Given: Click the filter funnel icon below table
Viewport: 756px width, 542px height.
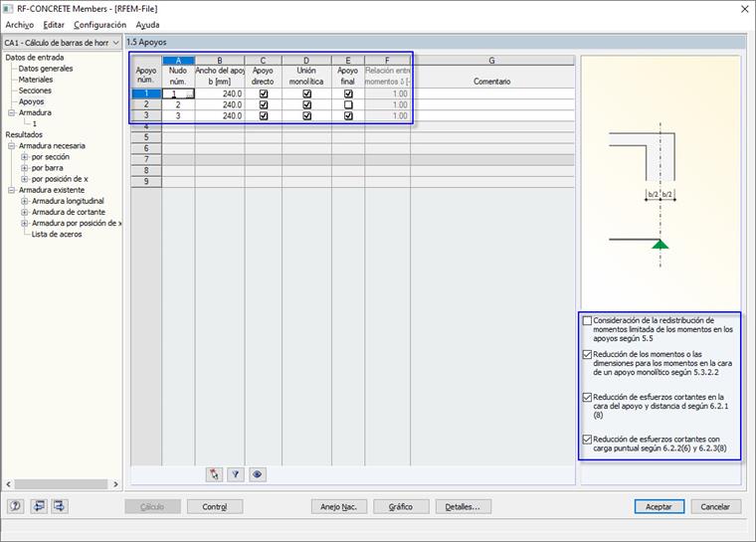Looking at the screenshot, I should pos(236,474).
